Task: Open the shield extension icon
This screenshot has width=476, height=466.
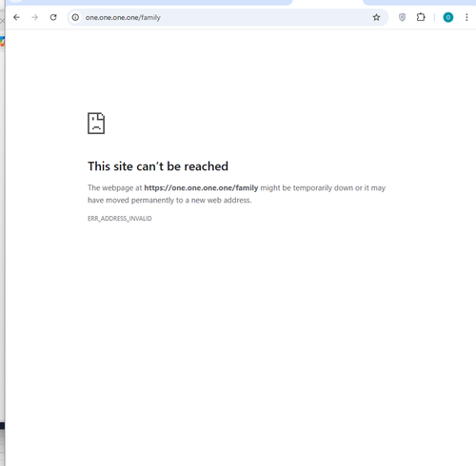Action: click(x=402, y=17)
